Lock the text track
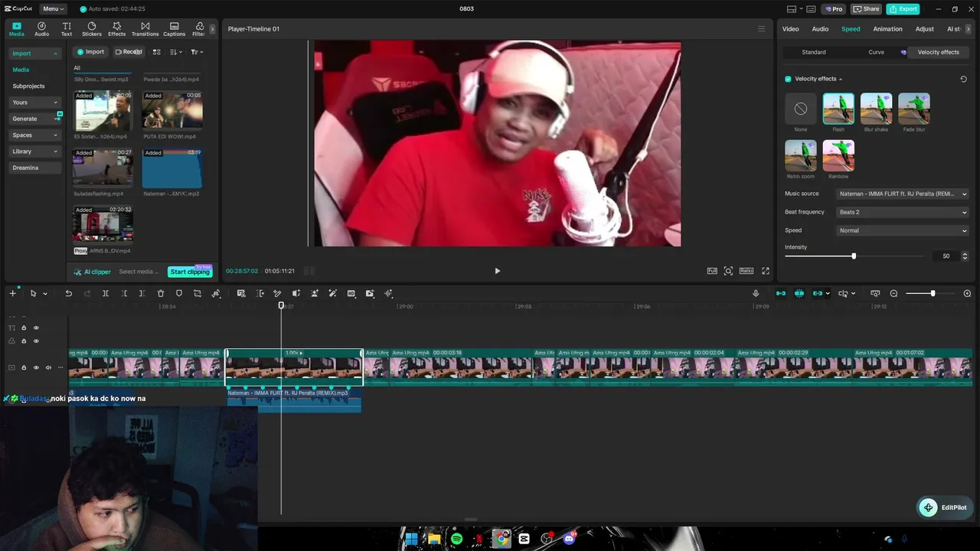Image resolution: width=980 pixels, height=551 pixels. [x=24, y=328]
